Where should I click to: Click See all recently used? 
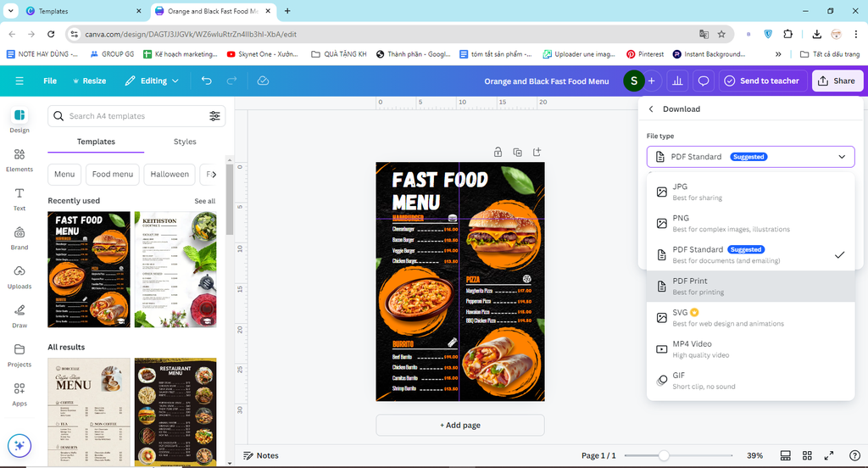coord(205,201)
